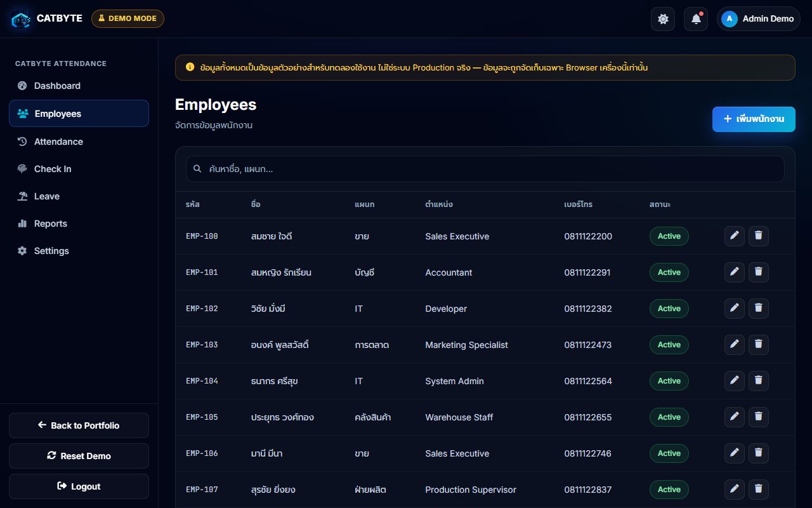Select Employees in the sidebar
Screen dimensions: 812x508
pos(79,114)
